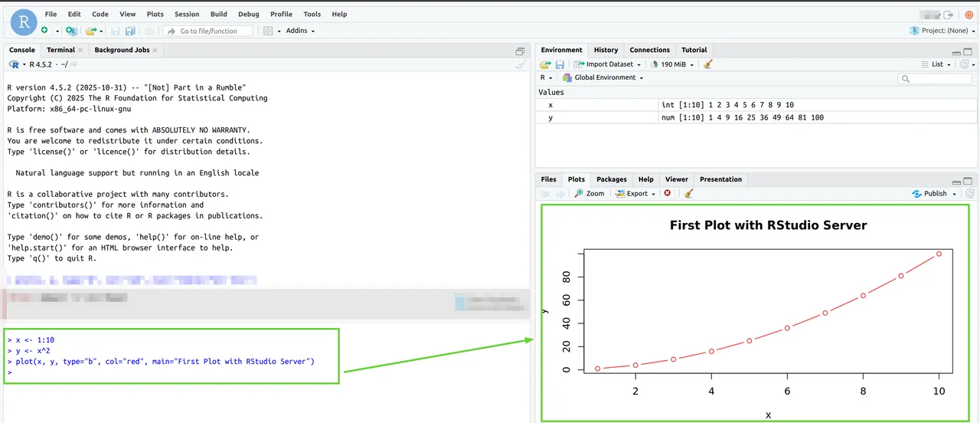Switch to the Terminal tab

coord(61,50)
